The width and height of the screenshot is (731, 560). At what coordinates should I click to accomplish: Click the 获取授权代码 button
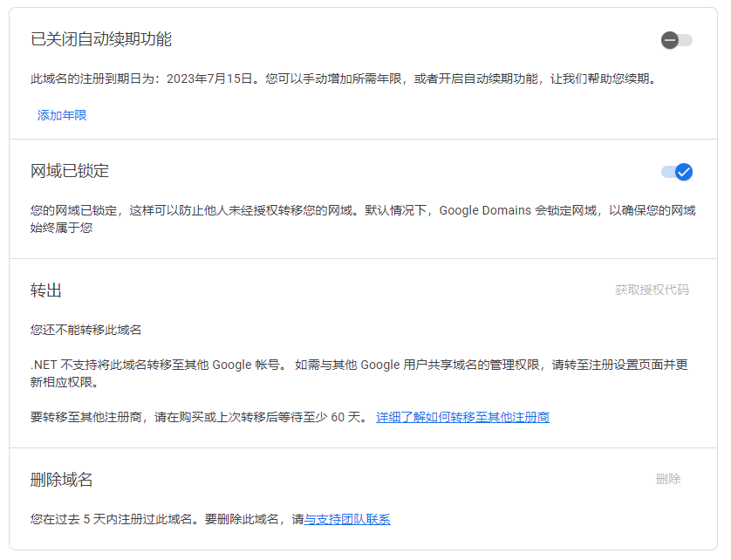[x=652, y=290]
